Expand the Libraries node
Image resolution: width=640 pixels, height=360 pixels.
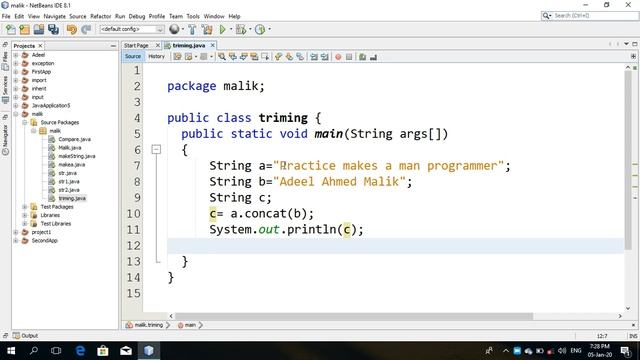click(24, 215)
